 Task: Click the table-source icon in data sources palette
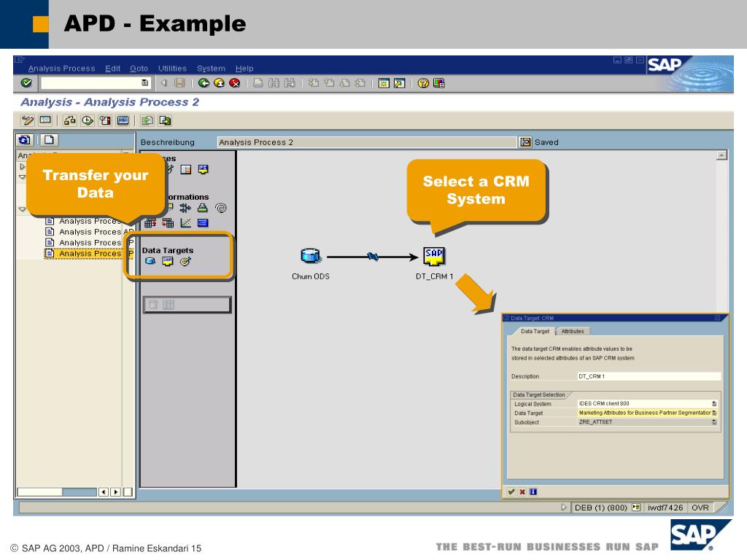(x=186, y=169)
